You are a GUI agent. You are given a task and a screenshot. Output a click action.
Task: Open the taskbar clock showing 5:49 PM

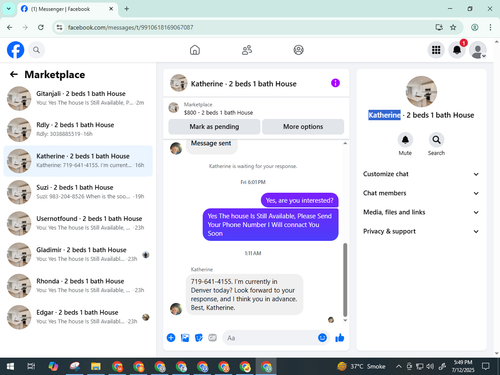463,366
